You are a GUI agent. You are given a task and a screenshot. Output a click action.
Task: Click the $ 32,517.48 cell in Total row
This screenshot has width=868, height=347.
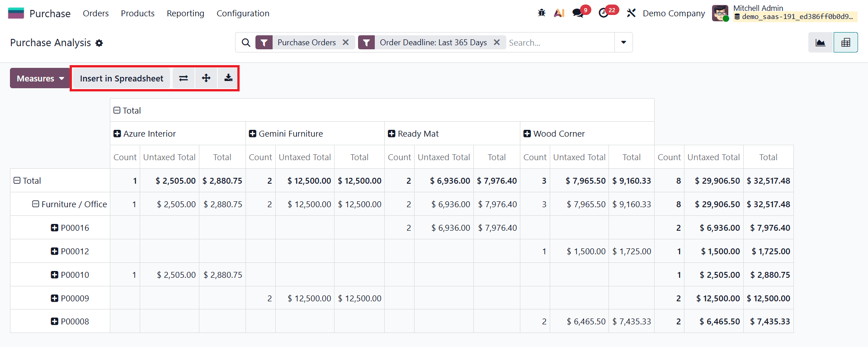pyautogui.click(x=769, y=181)
